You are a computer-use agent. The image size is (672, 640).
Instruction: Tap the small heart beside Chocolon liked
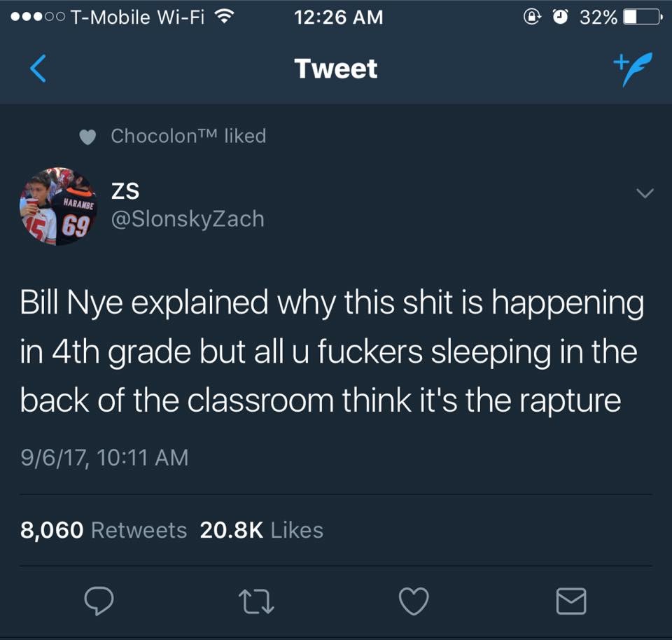tap(88, 137)
